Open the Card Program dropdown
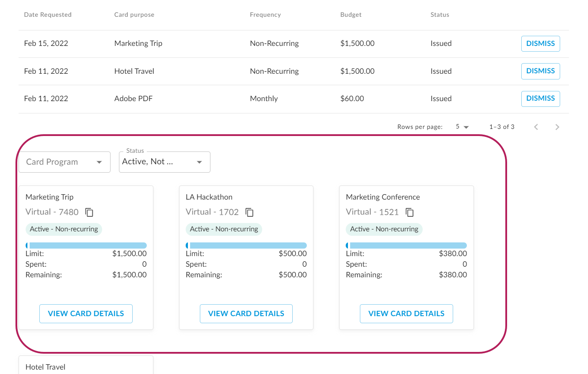 pos(65,162)
